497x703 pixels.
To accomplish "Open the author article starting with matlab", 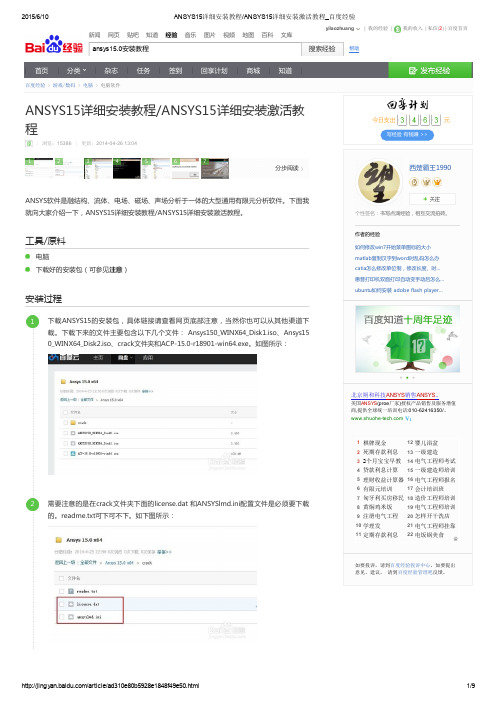I will tap(397, 258).
